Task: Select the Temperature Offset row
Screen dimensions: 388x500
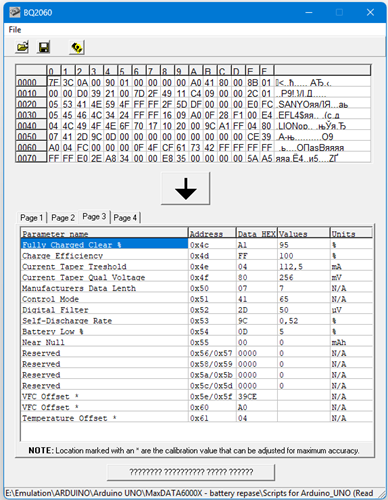Action: (x=197, y=418)
